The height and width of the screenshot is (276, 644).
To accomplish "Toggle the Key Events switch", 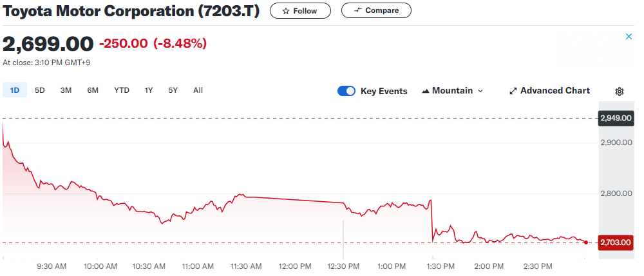I will click(346, 91).
